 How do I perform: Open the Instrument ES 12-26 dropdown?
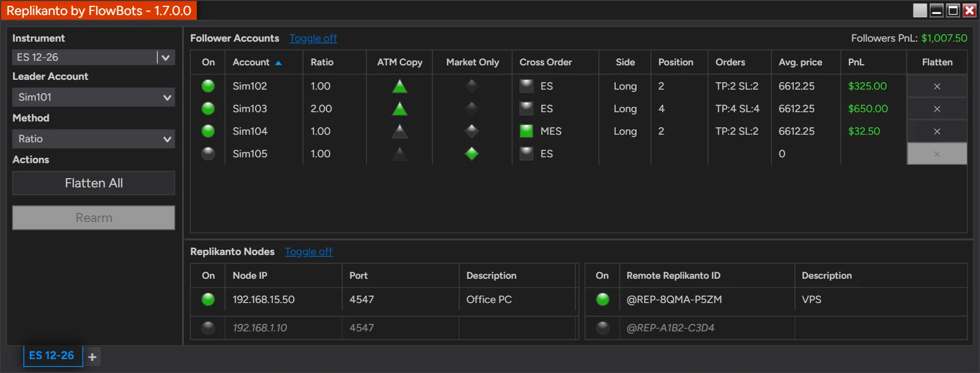click(94, 57)
